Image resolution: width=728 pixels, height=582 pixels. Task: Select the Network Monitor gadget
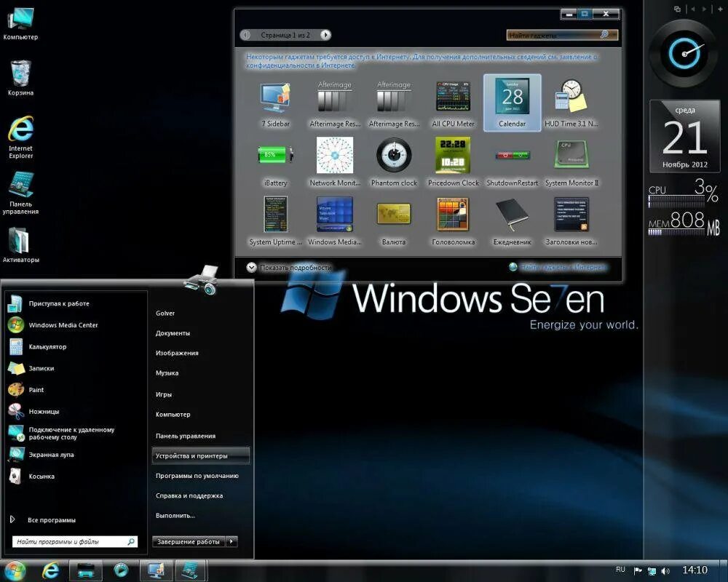click(335, 162)
